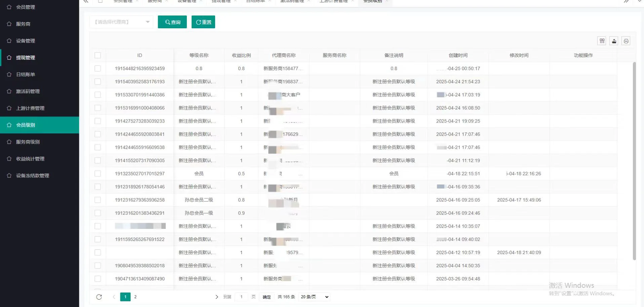Viewport: 644px width, 307px height.
Task: Click the export data icon above the table
Action: (x=614, y=41)
